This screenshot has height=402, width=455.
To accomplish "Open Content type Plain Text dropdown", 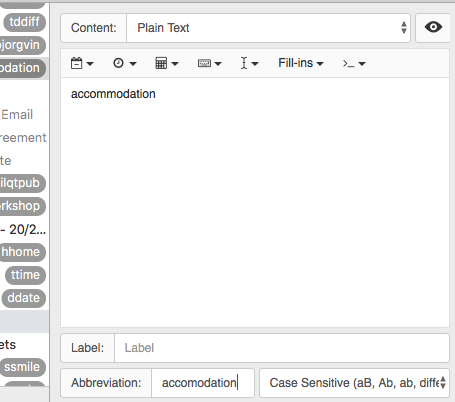I will 268,28.
